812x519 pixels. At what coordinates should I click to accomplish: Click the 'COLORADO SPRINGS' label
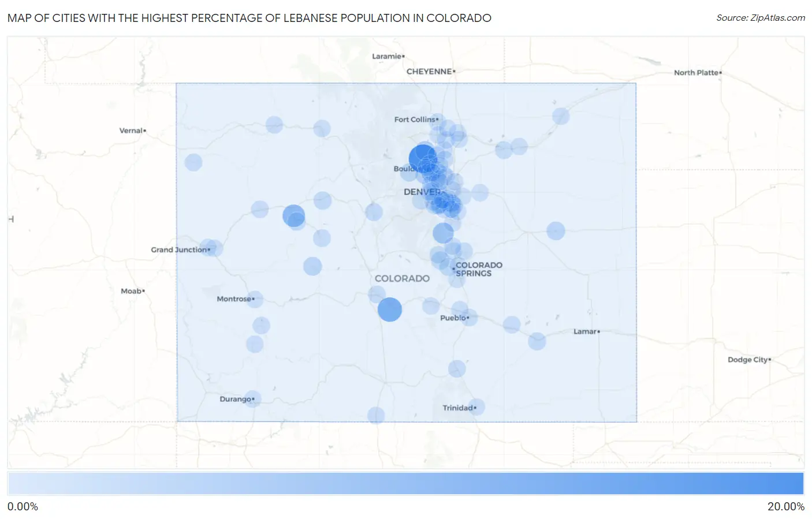[x=479, y=269]
